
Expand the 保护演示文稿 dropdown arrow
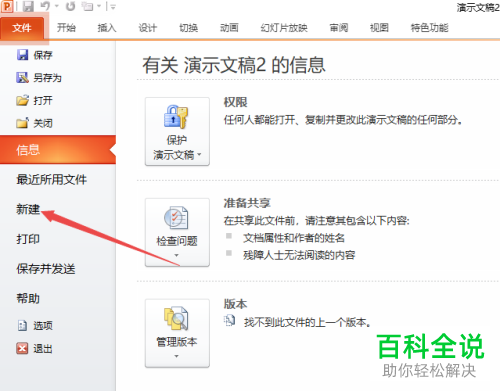coord(199,155)
